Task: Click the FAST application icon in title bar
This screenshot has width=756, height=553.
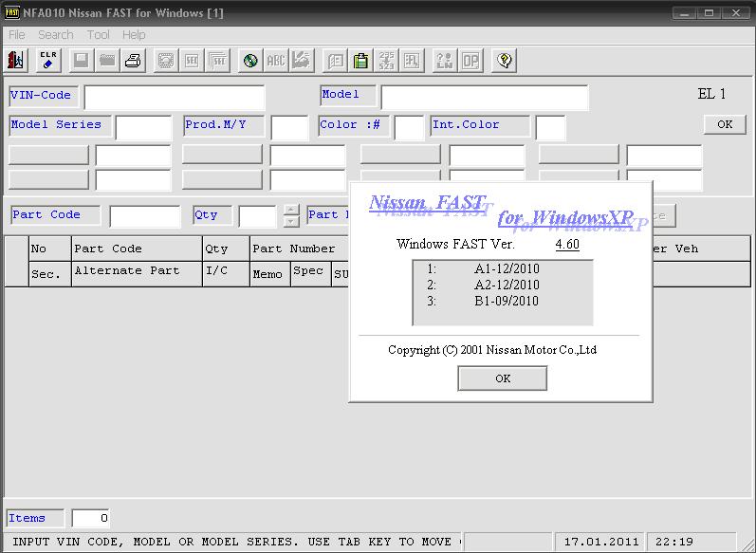Action: [11, 12]
